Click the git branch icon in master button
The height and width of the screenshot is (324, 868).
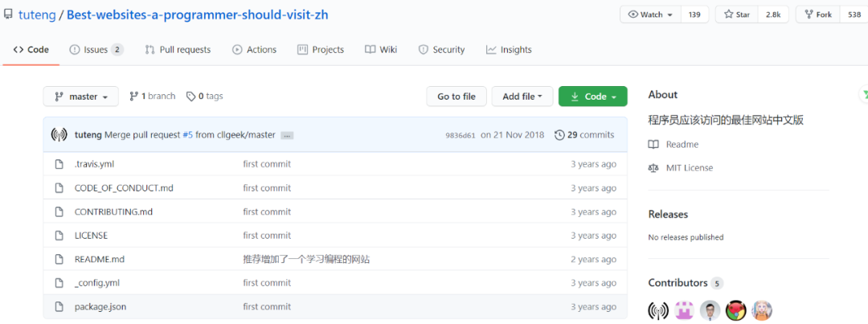(x=59, y=96)
